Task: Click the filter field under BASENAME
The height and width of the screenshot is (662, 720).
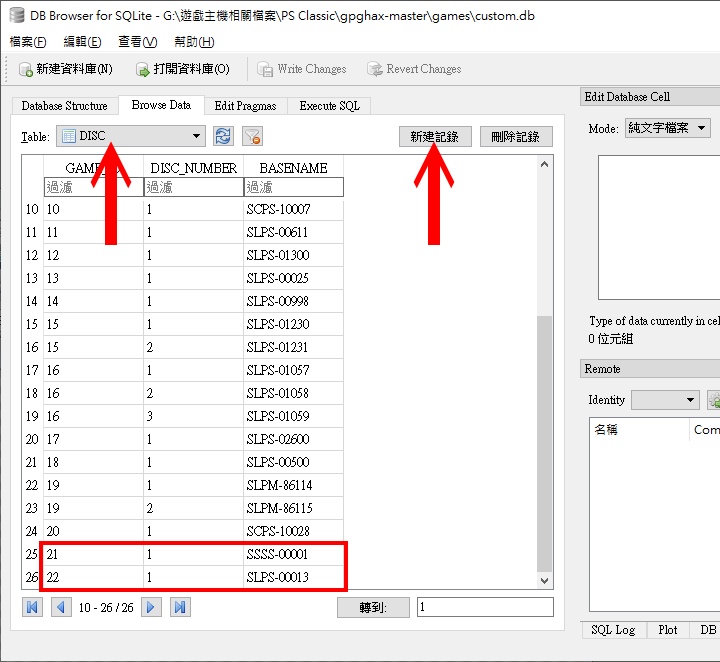Action: [x=293, y=187]
